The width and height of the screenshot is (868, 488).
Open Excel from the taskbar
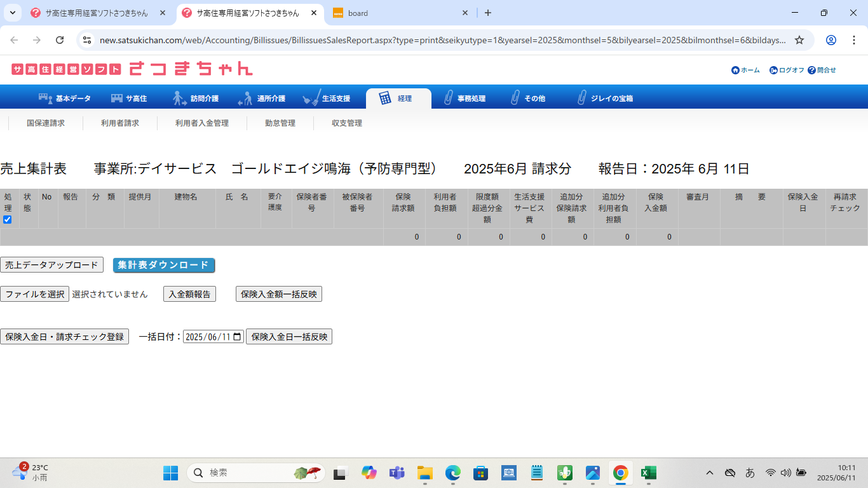click(648, 473)
